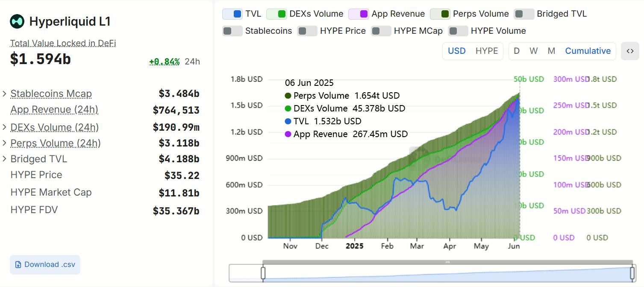Click the $764,513 app revenue value
The image size is (644, 287).
click(x=176, y=110)
